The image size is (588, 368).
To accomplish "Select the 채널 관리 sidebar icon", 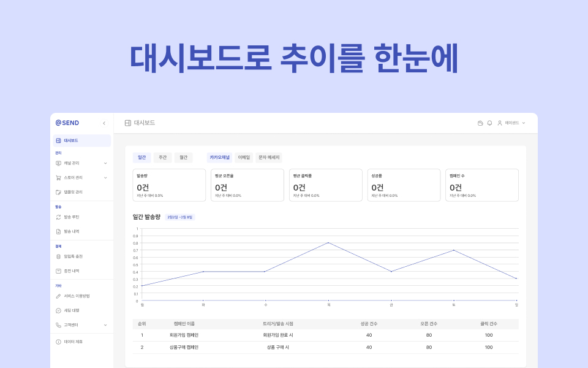I will 58,163.
